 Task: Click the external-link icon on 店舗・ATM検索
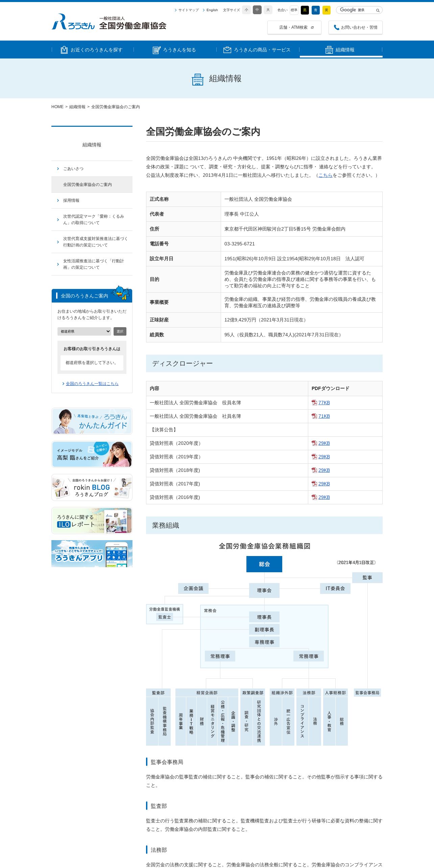(x=312, y=27)
